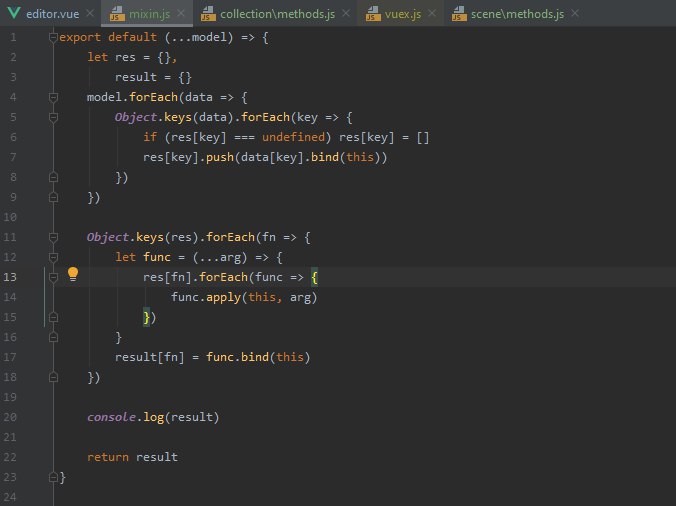Switch to the vuex.js tab
This screenshot has width=676, height=506.
403,14
